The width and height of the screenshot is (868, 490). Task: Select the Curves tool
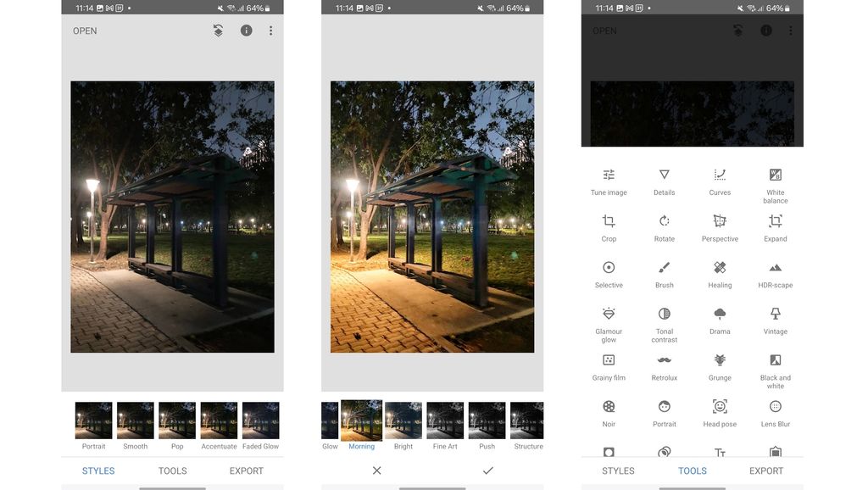(720, 181)
